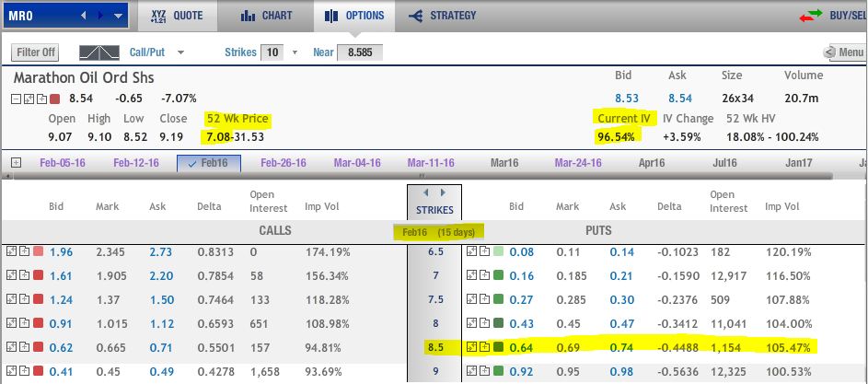Click the Filter Off button

coord(36,52)
